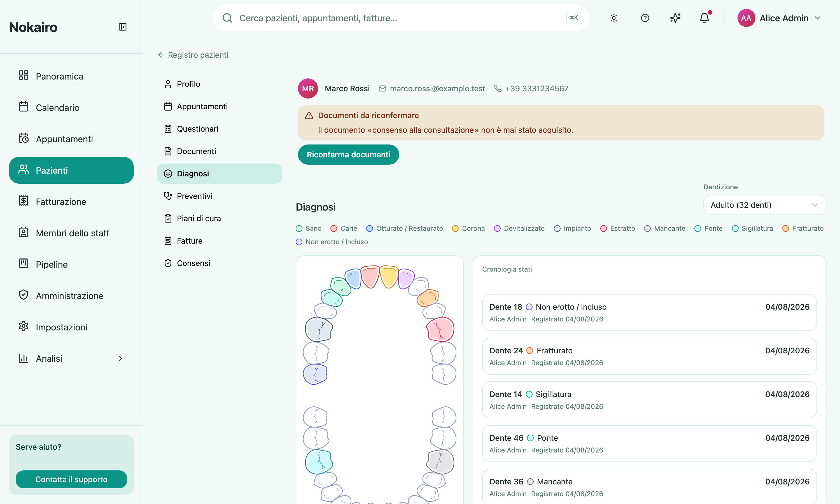Open patient Profilo tab
Image resolution: width=840 pixels, height=504 pixels.
[219, 84]
